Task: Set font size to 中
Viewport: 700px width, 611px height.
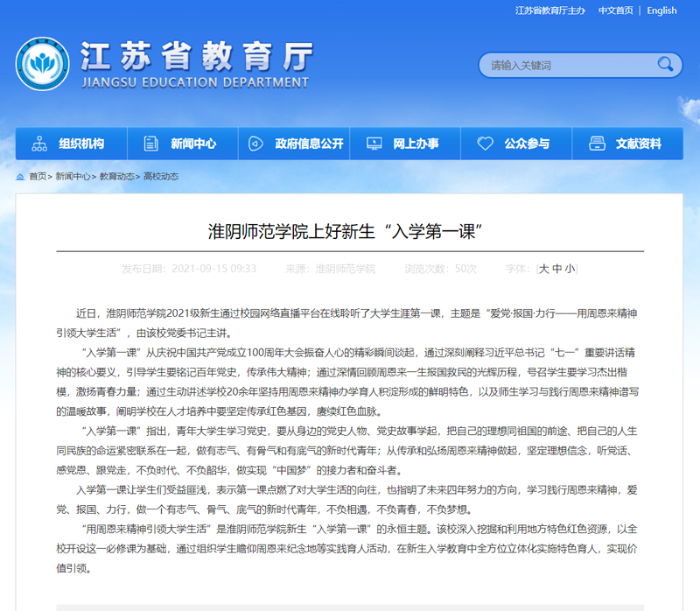Action: [556, 269]
